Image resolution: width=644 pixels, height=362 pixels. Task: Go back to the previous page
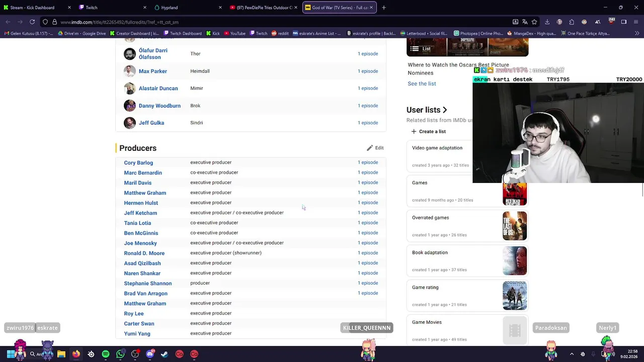(8, 22)
